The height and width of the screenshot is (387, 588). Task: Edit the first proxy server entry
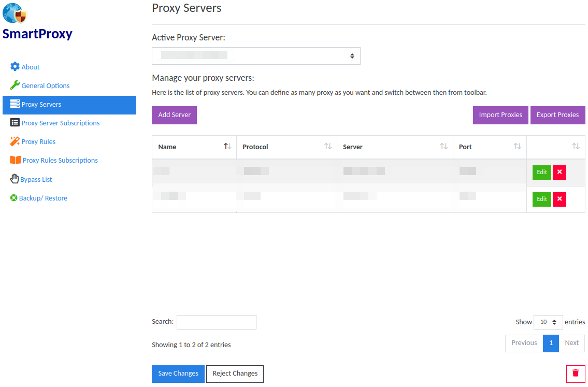tap(542, 173)
